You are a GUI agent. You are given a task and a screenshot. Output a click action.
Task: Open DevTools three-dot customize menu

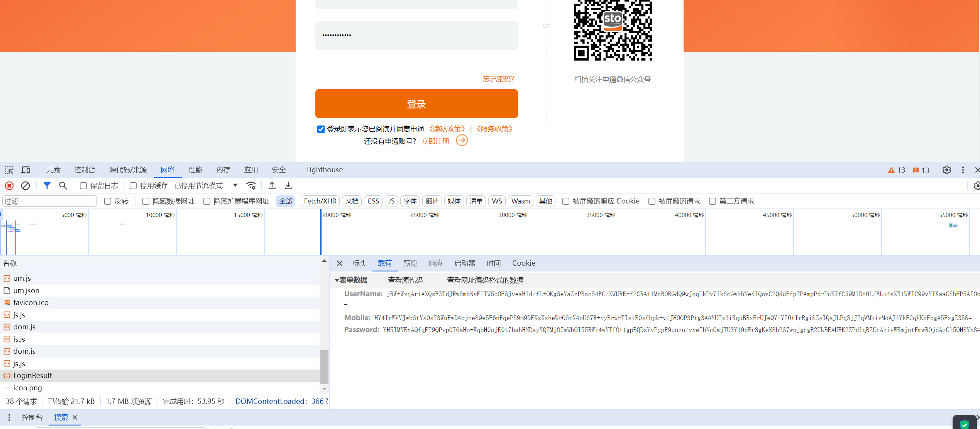(x=963, y=170)
